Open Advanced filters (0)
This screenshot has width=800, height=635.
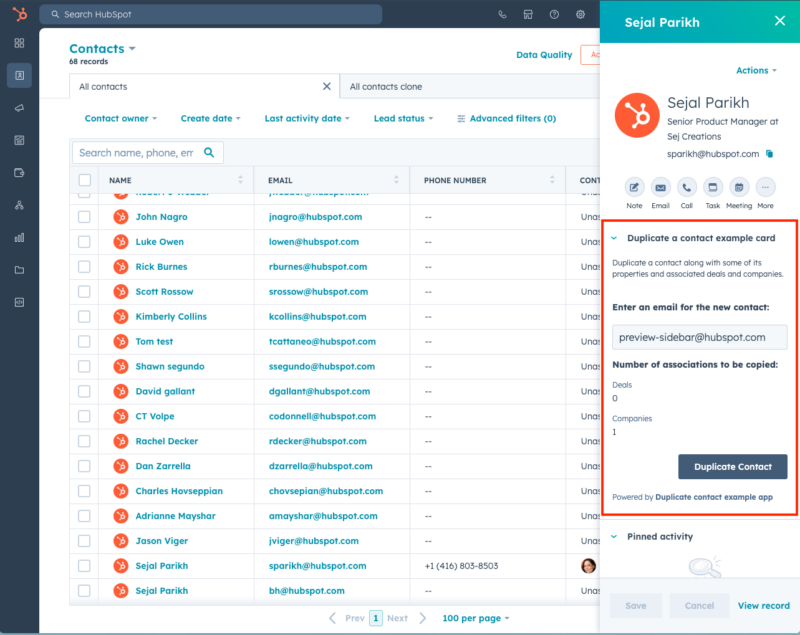pyautogui.click(x=507, y=118)
